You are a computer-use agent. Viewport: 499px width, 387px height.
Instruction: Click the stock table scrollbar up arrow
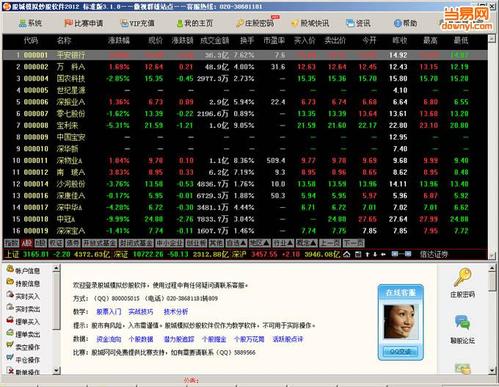coord(492,38)
